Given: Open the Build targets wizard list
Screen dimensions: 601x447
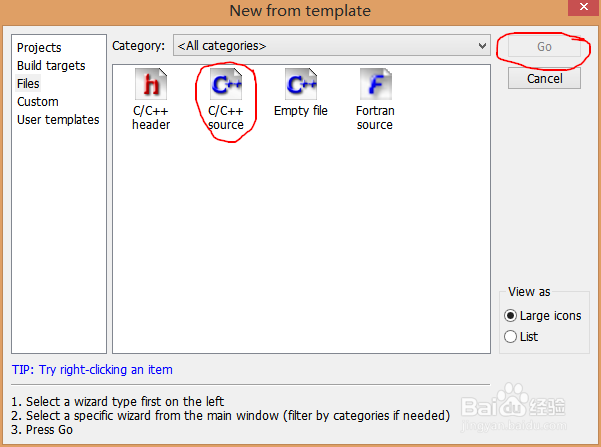Looking at the screenshot, I should tap(51, 66).
